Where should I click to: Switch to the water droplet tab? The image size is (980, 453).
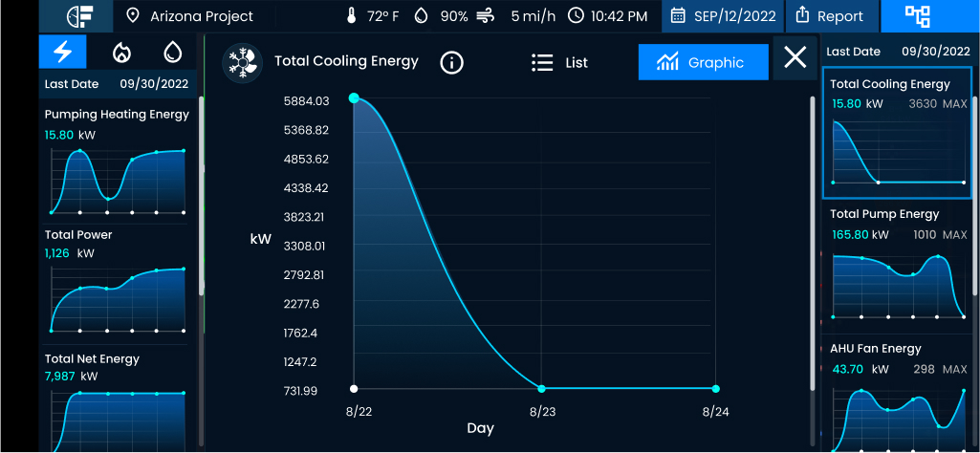pyautogui.click(x=172, y=52)
